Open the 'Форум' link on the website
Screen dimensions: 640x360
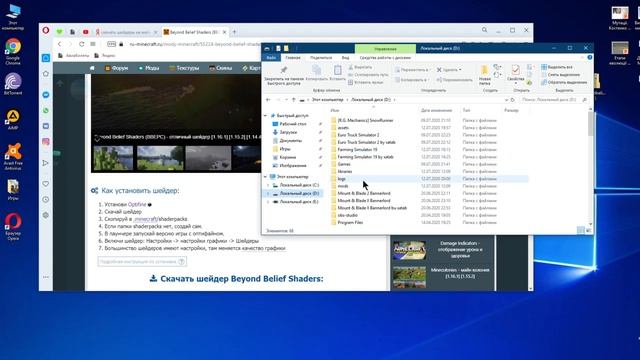pyautogui.click(x=117, y=68)
